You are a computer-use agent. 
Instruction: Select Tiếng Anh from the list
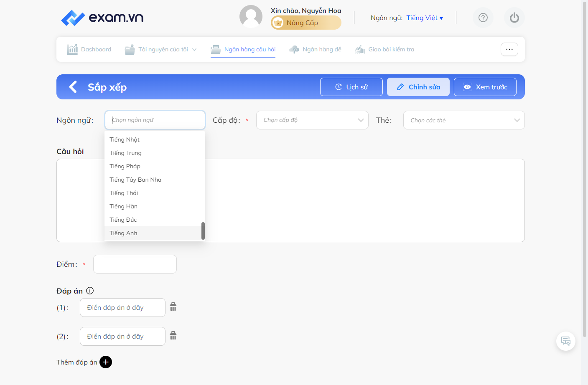153,233
